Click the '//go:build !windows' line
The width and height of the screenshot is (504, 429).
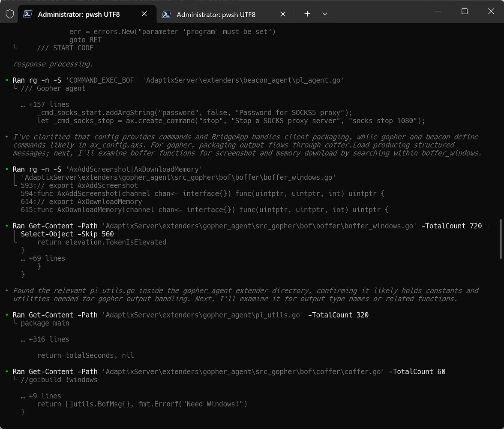[x=59, y=380]
